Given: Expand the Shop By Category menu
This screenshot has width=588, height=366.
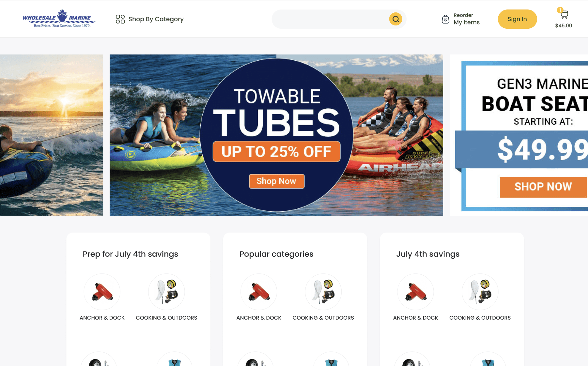Looking at the screenshot, I should coord(149,19).
